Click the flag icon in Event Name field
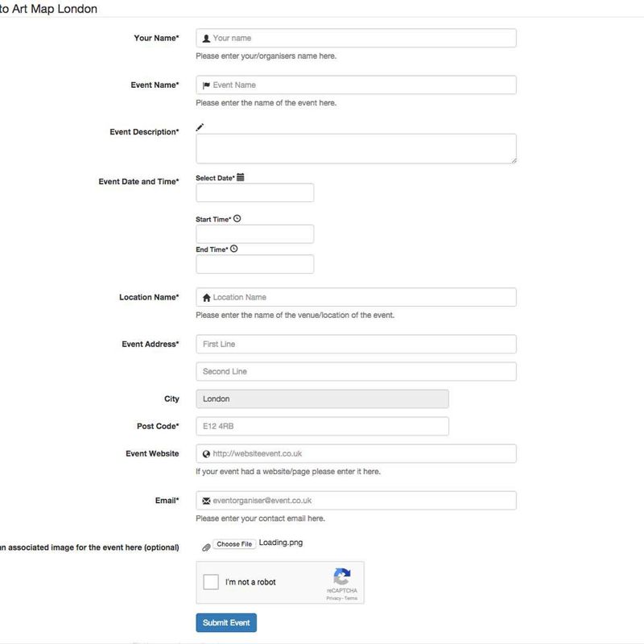Screen dimensions: 644x644 [207, 85]
